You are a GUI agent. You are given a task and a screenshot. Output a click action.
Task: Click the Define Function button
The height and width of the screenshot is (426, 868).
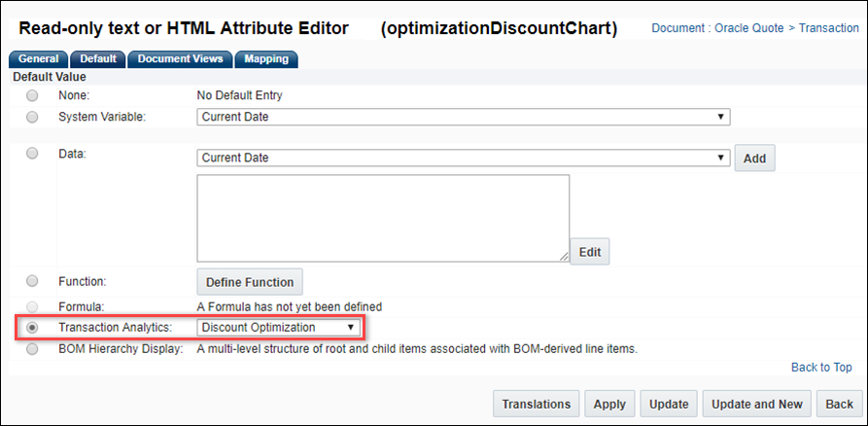click(250, 282)
